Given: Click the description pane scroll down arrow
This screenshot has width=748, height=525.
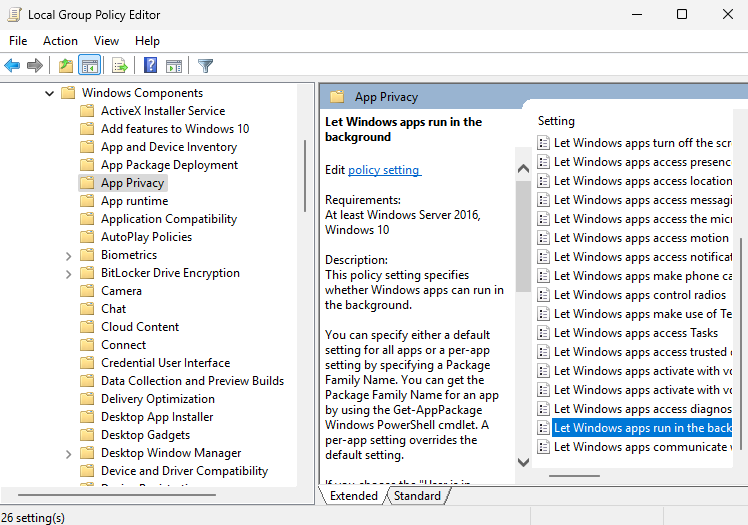Looking at the screenshot, I should (x=523, y=462).
